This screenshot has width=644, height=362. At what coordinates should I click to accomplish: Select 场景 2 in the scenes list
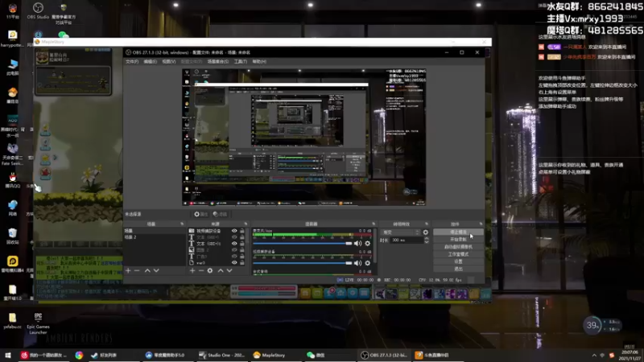click(154, 237)
